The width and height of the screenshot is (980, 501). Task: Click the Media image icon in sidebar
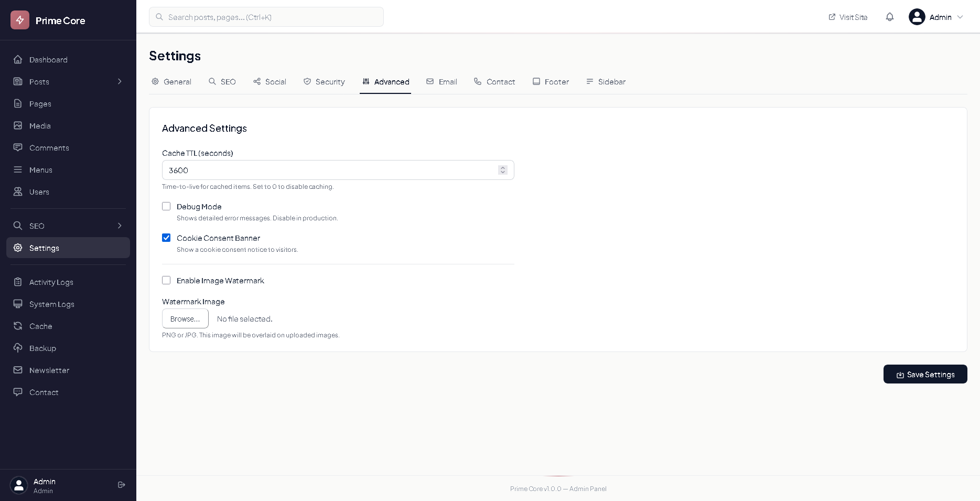click(x=18, y=126)
